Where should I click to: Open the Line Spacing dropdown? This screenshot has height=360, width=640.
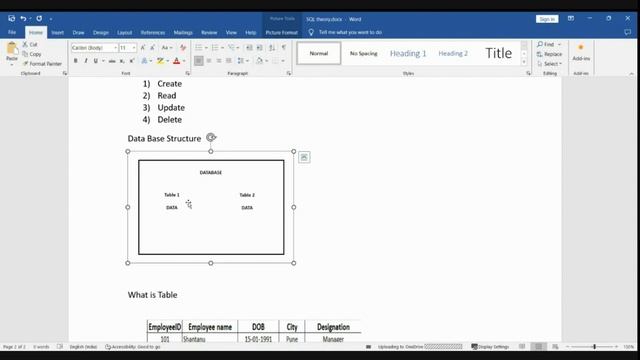point(243,61)
